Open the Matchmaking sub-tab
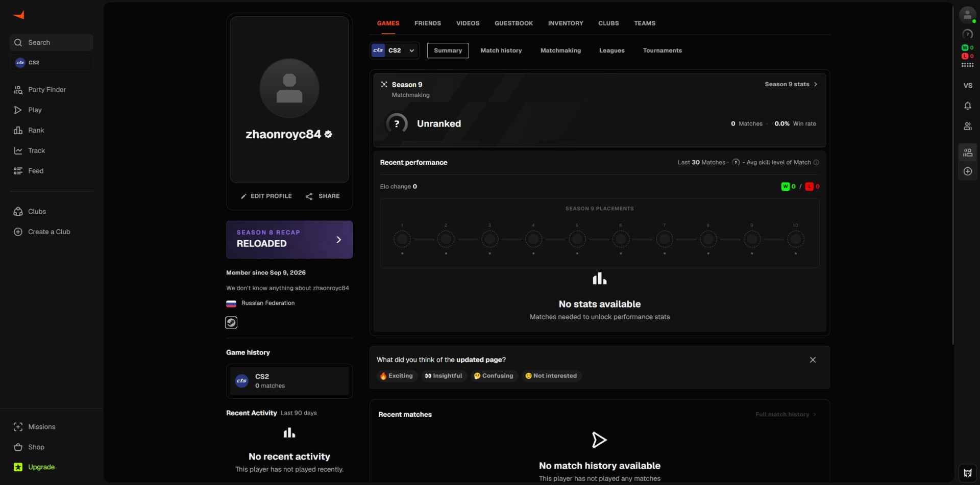 tap(560, 50)
